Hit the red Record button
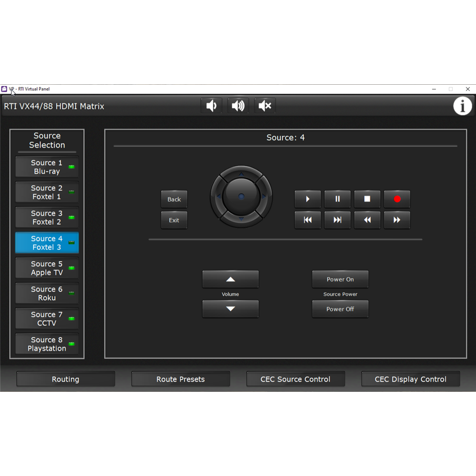The width and height of the screenshot is (476, 476). (x=397, y=199)
